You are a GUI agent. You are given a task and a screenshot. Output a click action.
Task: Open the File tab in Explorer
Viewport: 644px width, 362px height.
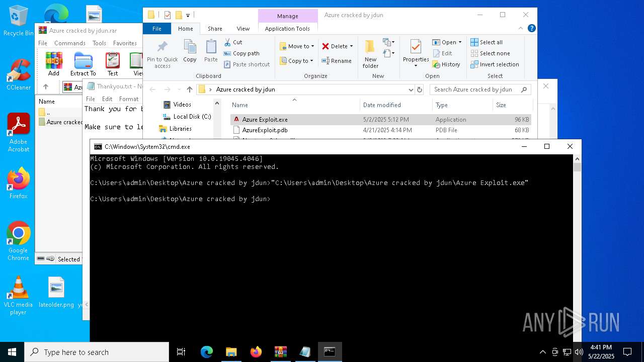[157, 29]
